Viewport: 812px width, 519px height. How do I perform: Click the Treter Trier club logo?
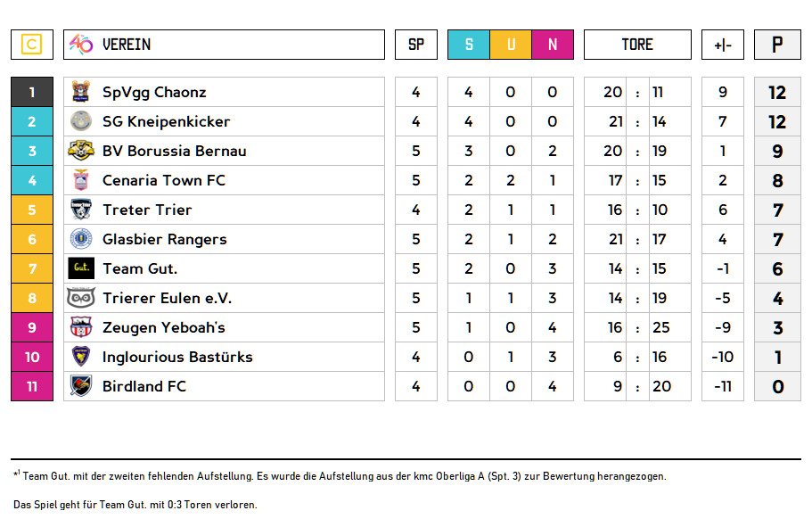click(81, 210)
